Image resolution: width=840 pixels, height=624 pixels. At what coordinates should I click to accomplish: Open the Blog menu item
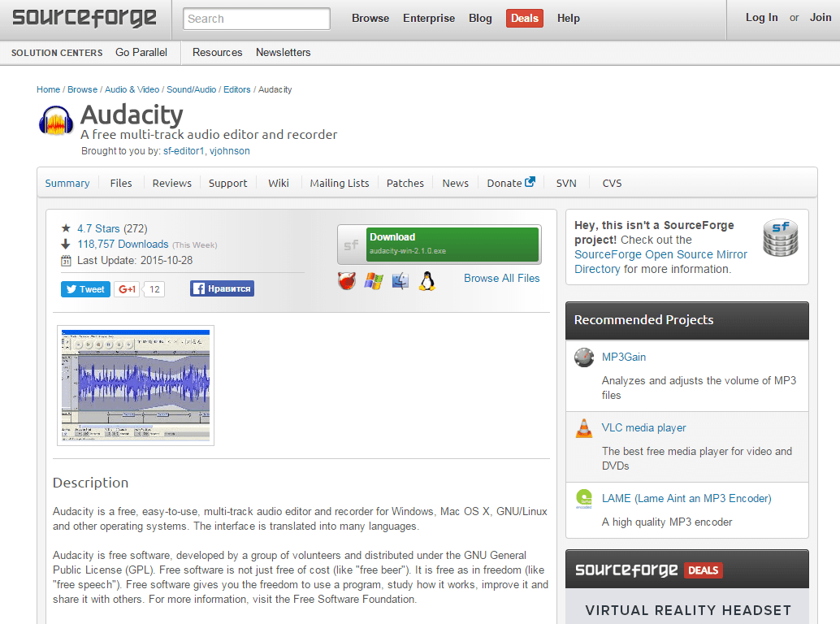click(x=480, y=18)
